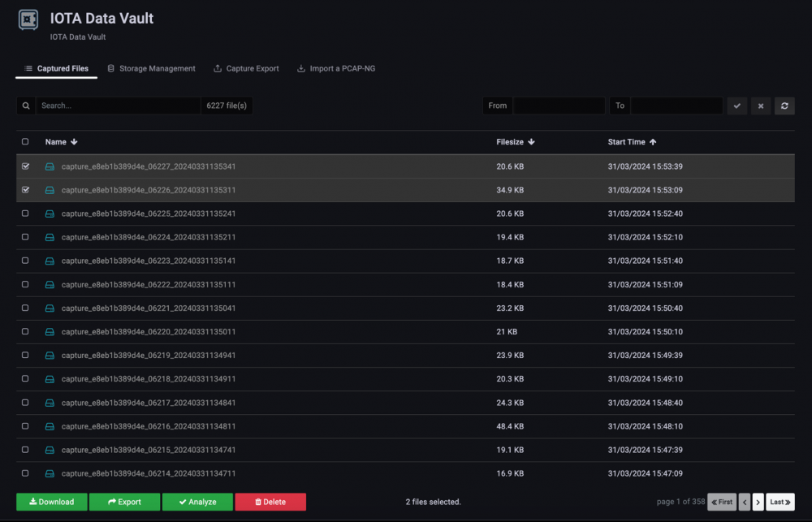
Task: Switch to Storage Management tab
Action: 151,69
